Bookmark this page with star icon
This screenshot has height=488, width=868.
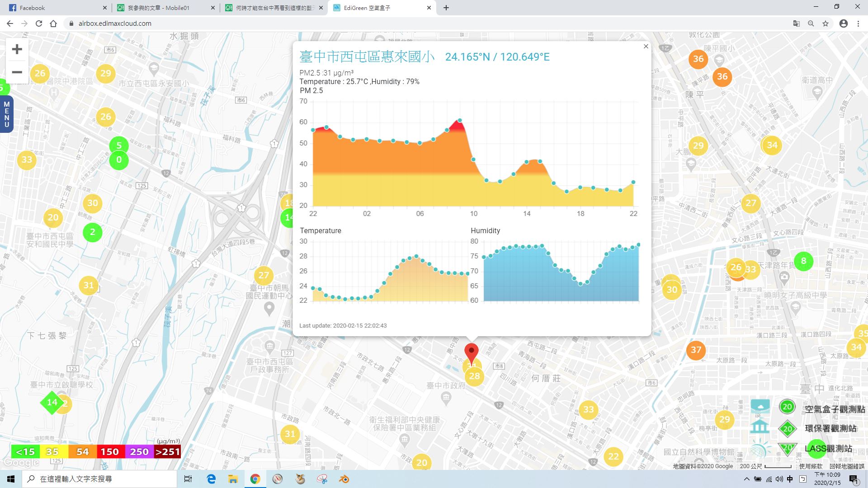coord(826,23)
